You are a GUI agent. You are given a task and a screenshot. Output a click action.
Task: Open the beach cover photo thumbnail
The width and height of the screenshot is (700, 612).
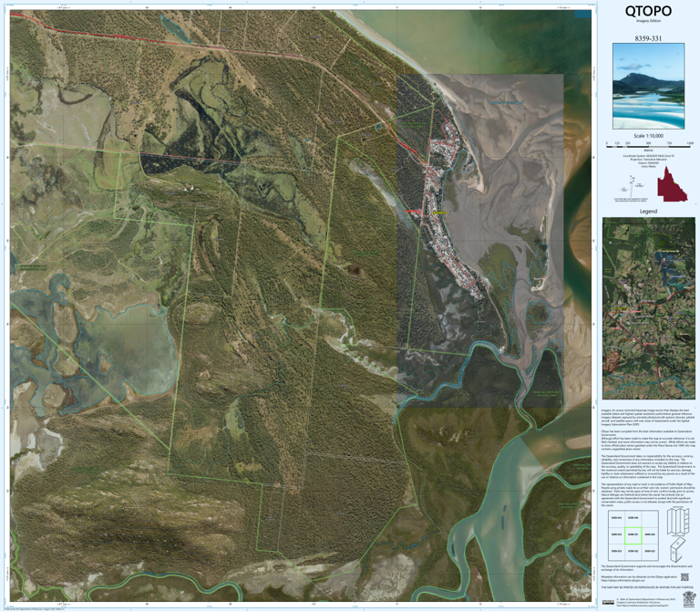[x=648, y=87]
